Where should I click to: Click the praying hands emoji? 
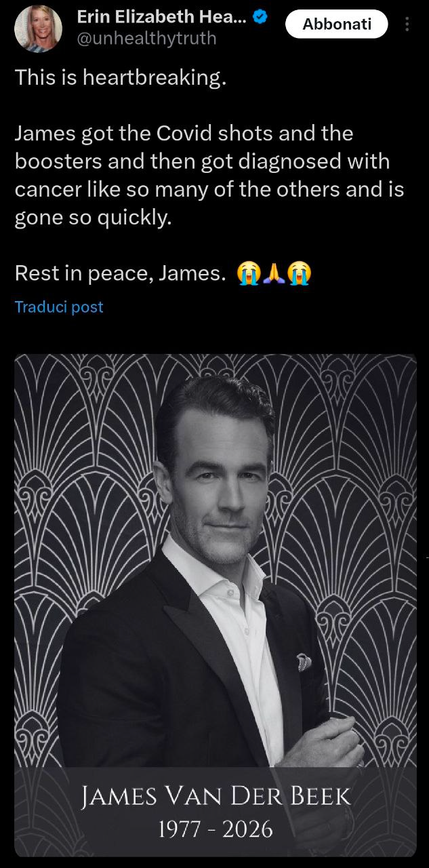[x=274, y=274]
